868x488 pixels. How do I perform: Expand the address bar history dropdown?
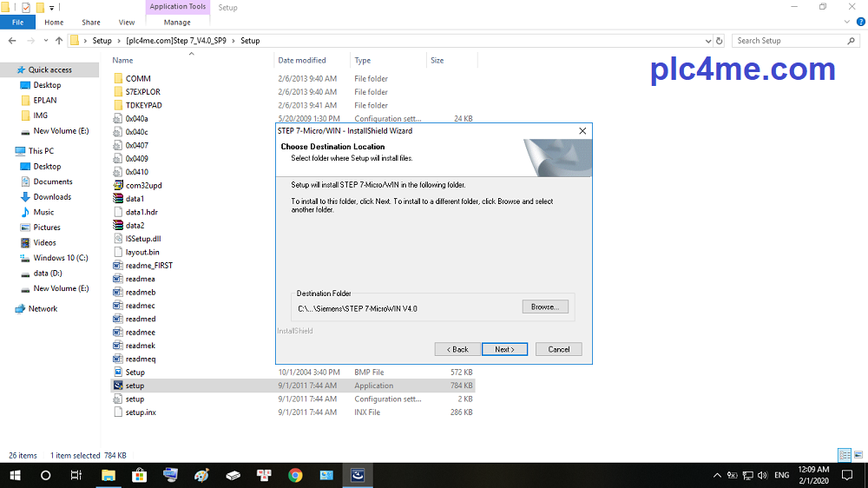707,41
